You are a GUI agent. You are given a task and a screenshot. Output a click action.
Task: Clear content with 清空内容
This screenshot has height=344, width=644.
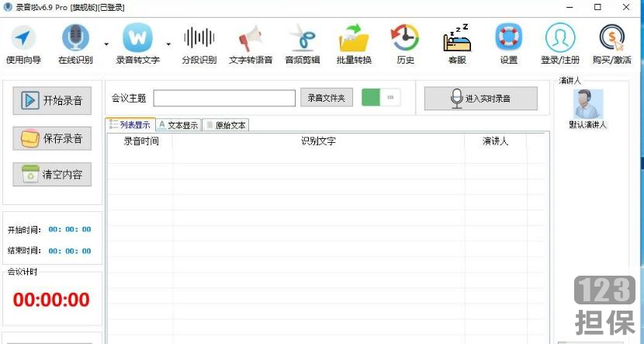[x=52, y=175]
